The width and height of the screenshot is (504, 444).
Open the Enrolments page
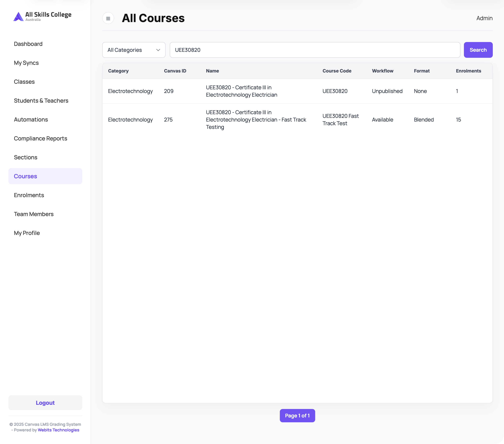click(x=29, y=195)
